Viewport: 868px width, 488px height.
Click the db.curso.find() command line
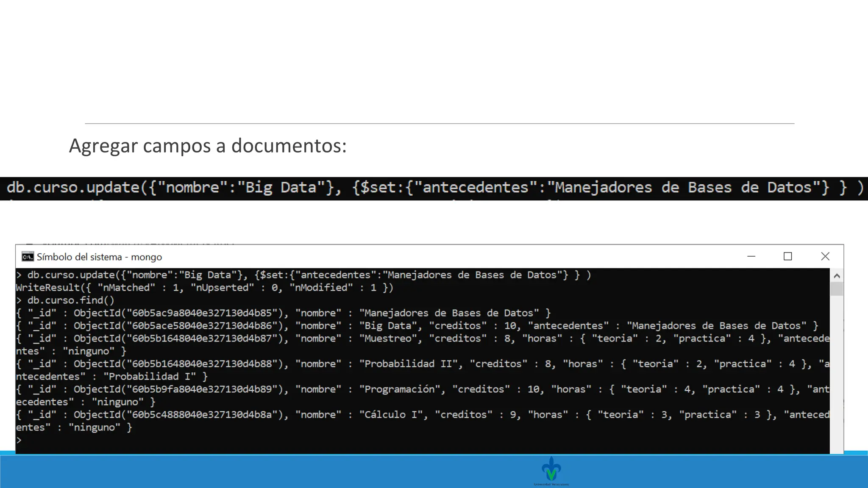[x=70, y=300]
